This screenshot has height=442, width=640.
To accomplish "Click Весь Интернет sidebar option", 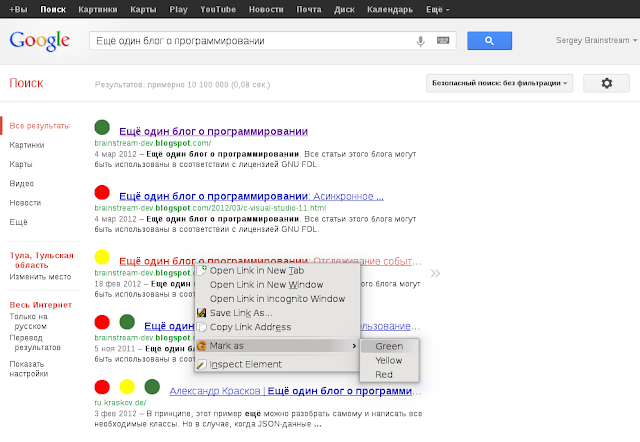I will [x=41, y=305].
